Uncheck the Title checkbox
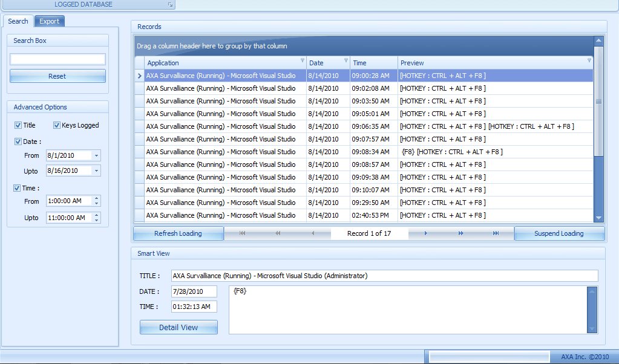 [18, 126]
